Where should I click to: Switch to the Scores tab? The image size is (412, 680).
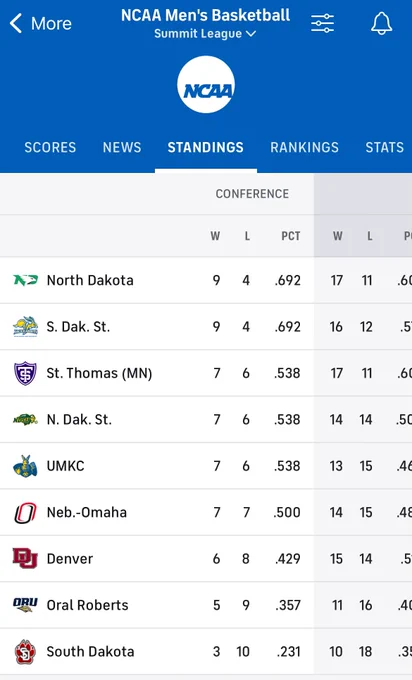(x=50, y=147)
